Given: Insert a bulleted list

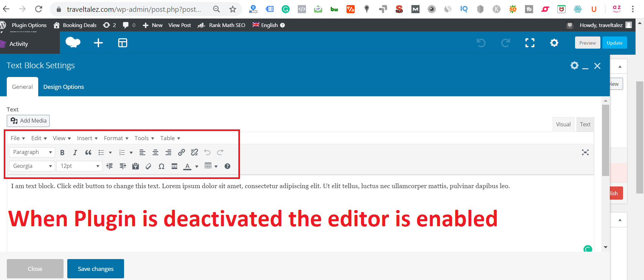Looking at the screenshot, I should coord(101,152).
